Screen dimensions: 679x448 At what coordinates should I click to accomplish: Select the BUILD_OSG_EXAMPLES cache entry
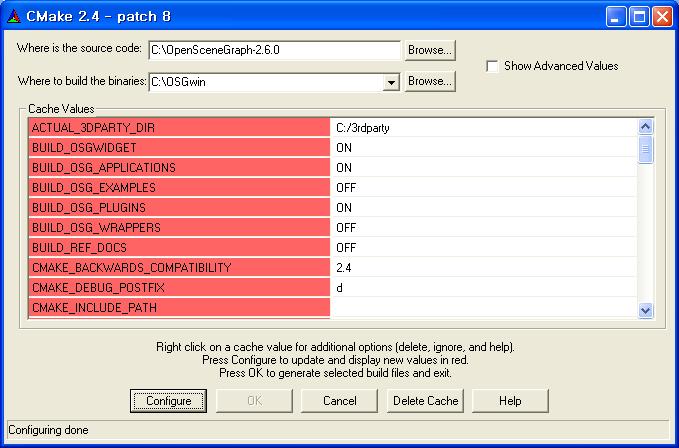click(x=179, y=187)
